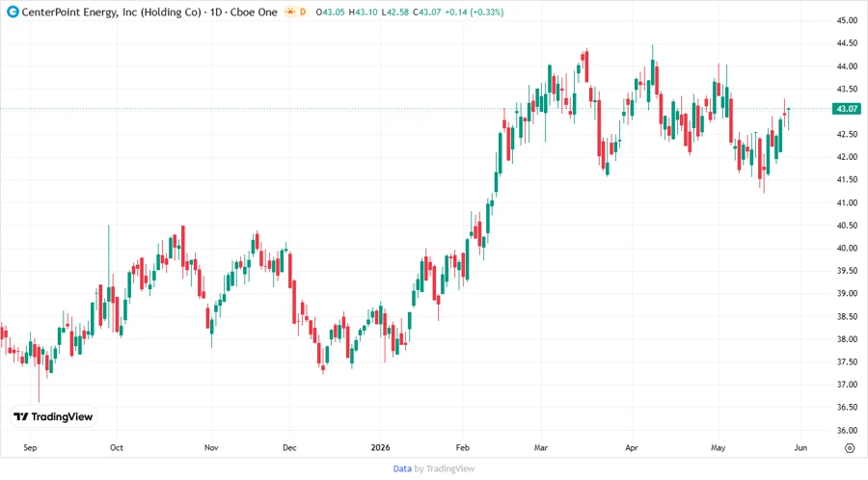The width and height of the screenshot is (868, 480).
Task: Click the 37.00 price axis label
Action: click(x=847, y=385)
